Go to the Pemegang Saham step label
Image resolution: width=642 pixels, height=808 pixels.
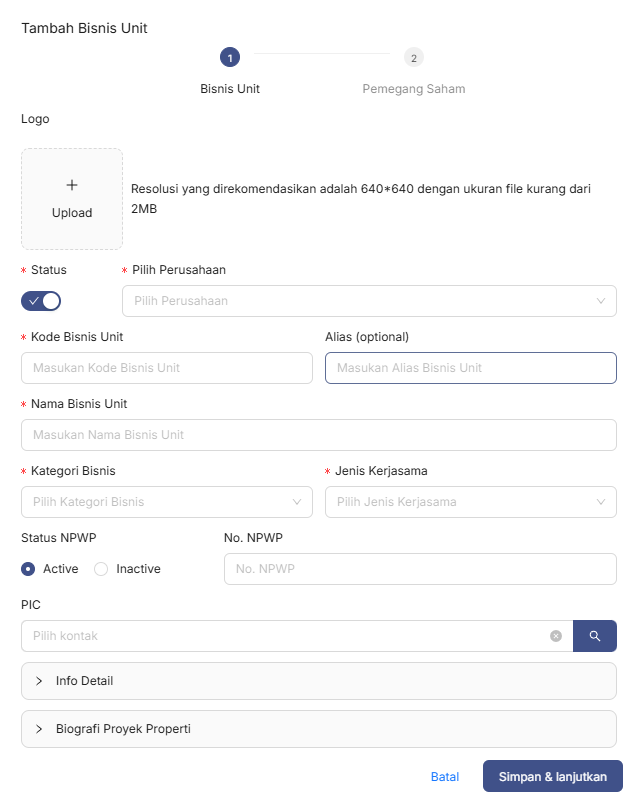(x=413, y=89)
